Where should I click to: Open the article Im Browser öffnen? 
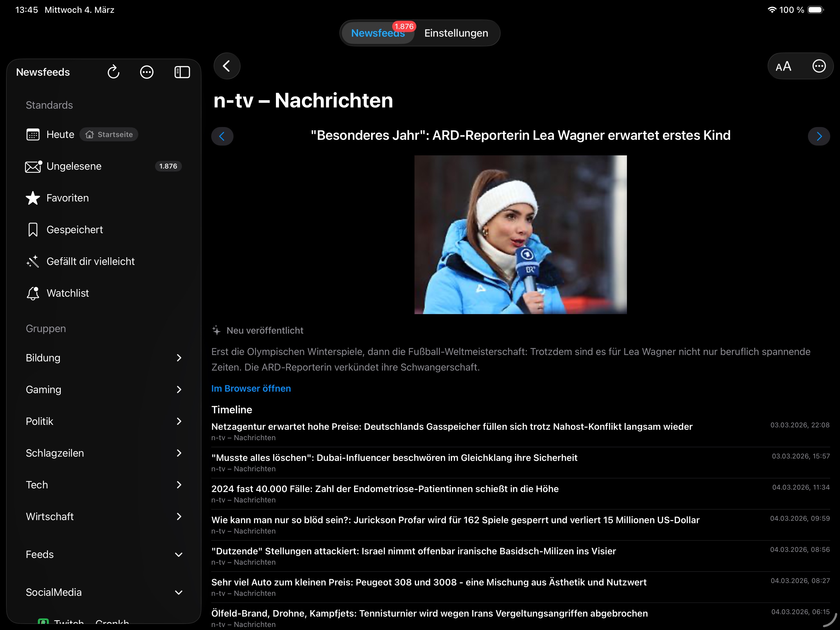[x=251, y=388]
